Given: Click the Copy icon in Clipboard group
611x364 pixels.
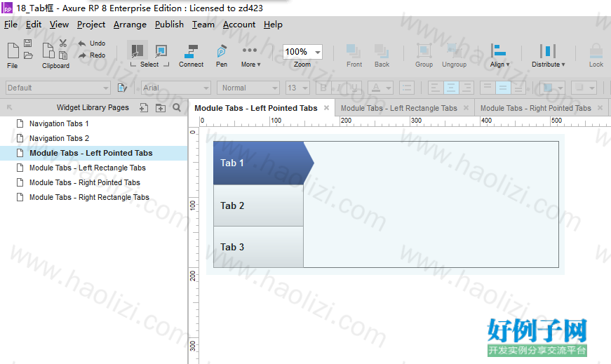Looking at the screenshot, I should (x=48, y=50).
